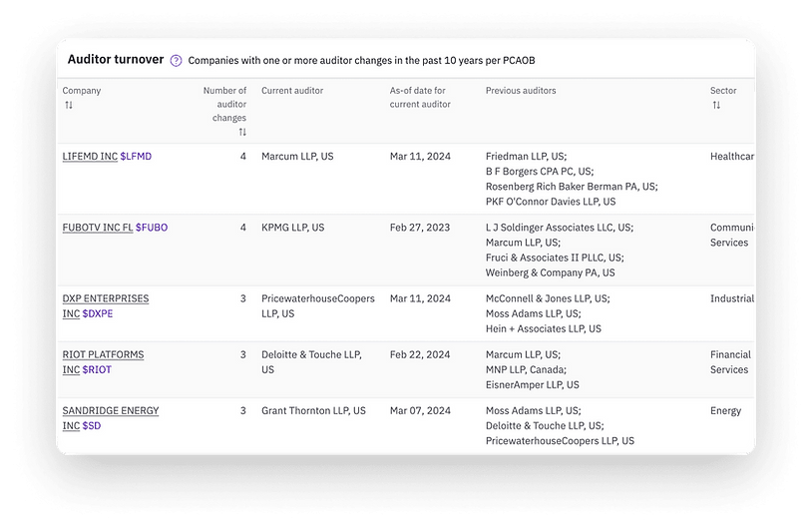
Task: Open RIOT PLATFORMS INC link
Action: 103,354
